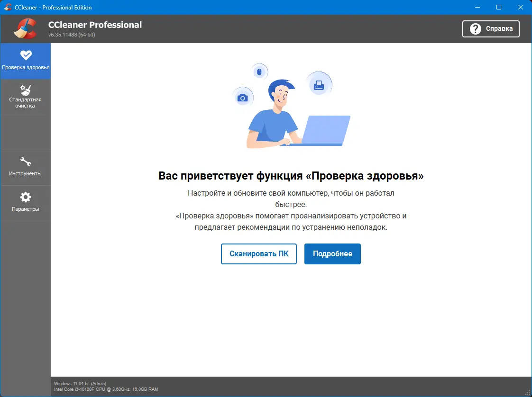Click Intel Core i3-10100F CPU status text
The image size is (532, 397).
pyautogui.click(x=106, y=389)
